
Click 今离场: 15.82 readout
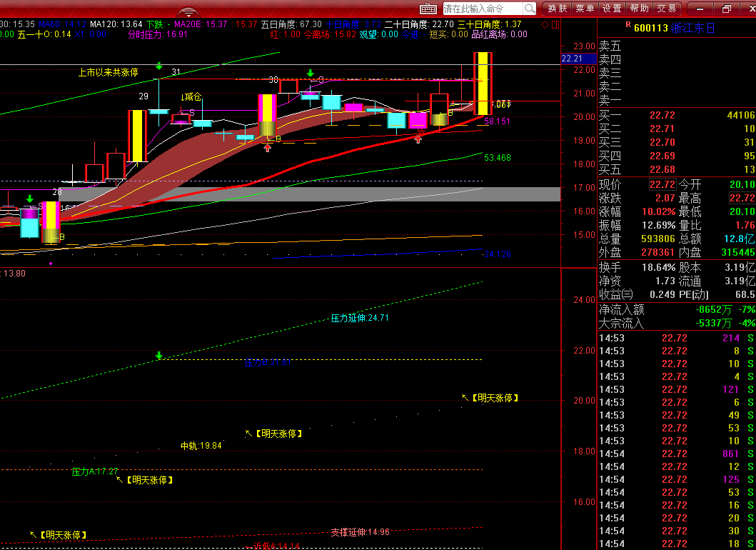(x=330, y=34)
